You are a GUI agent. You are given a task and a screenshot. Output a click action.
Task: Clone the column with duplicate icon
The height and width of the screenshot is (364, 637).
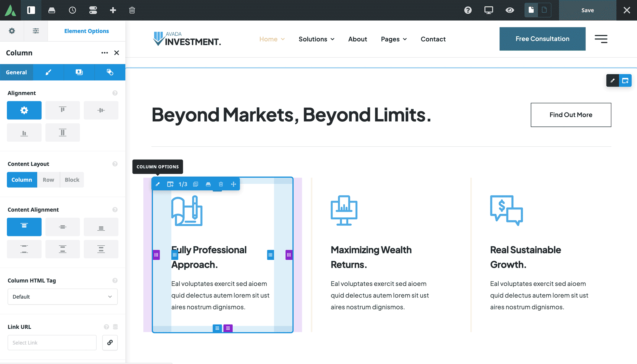point(195,184)
